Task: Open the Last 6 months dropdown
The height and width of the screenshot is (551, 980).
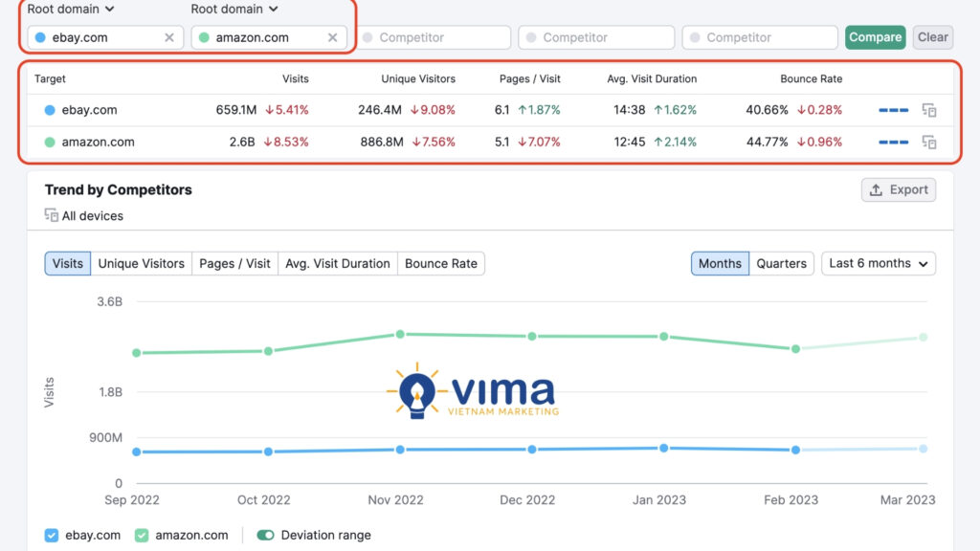Action: [x=879, y=264]
